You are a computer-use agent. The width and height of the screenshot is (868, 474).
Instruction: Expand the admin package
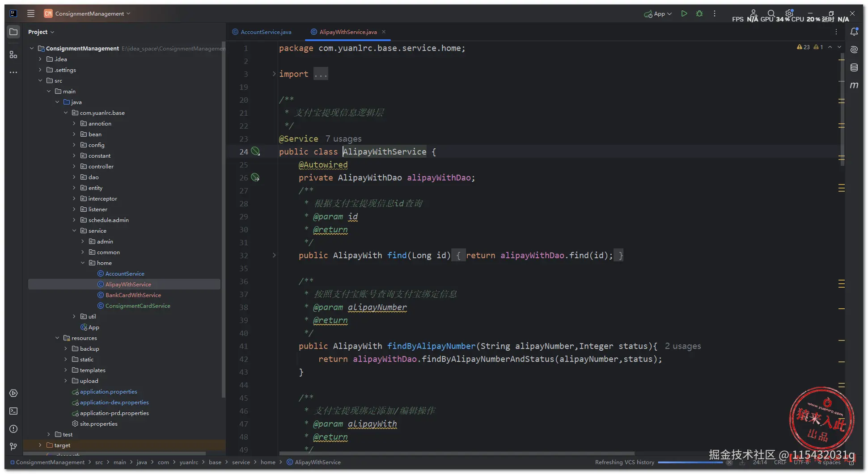(x=82, y=241)
